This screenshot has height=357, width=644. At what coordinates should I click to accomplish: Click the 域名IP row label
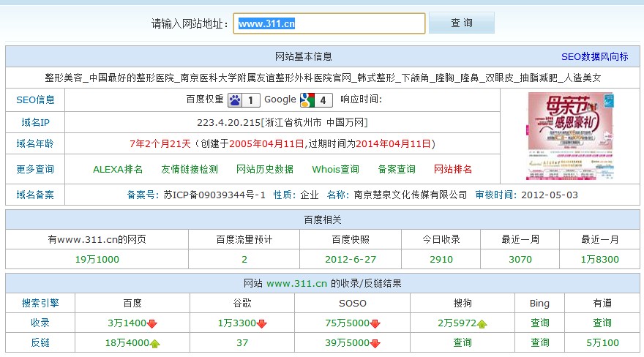[35, 122]
